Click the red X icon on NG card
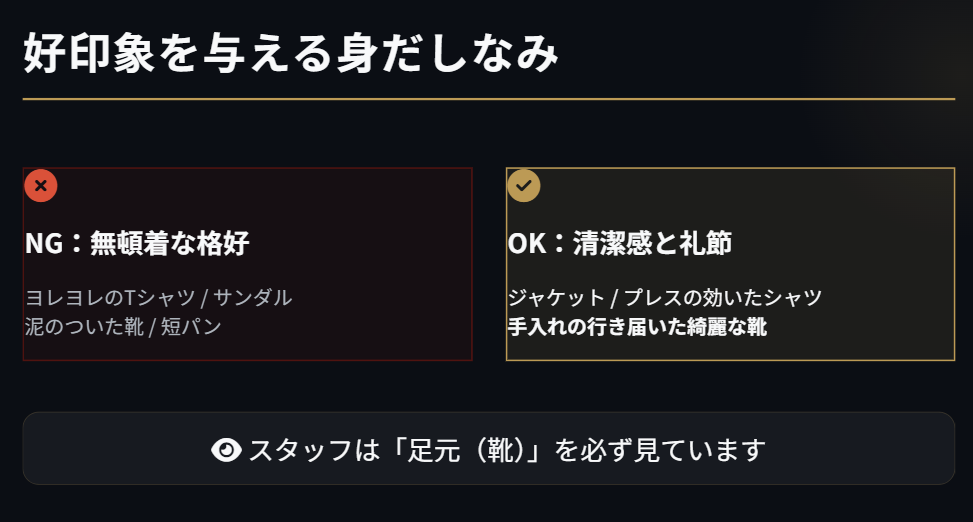The image size is (973, 522). pyautogui.click(x=41, y=186)
